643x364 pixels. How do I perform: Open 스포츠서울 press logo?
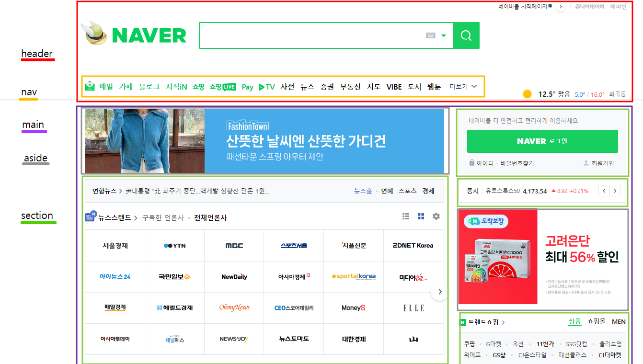click(294, 246)
